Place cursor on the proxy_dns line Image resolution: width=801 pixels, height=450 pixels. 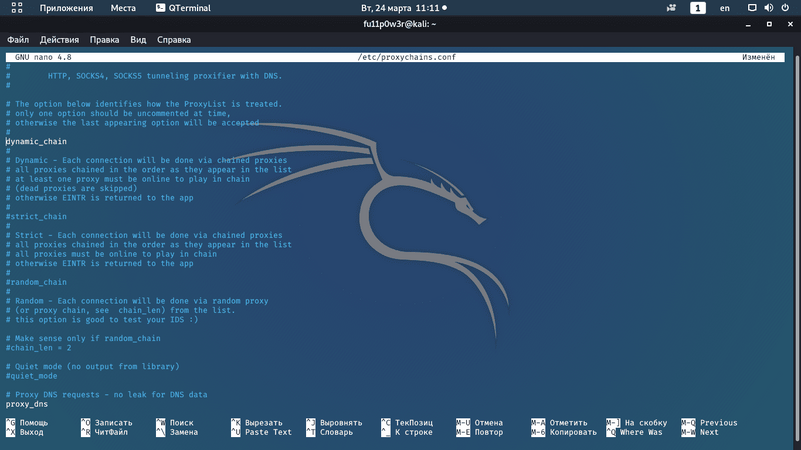point(27,404)
